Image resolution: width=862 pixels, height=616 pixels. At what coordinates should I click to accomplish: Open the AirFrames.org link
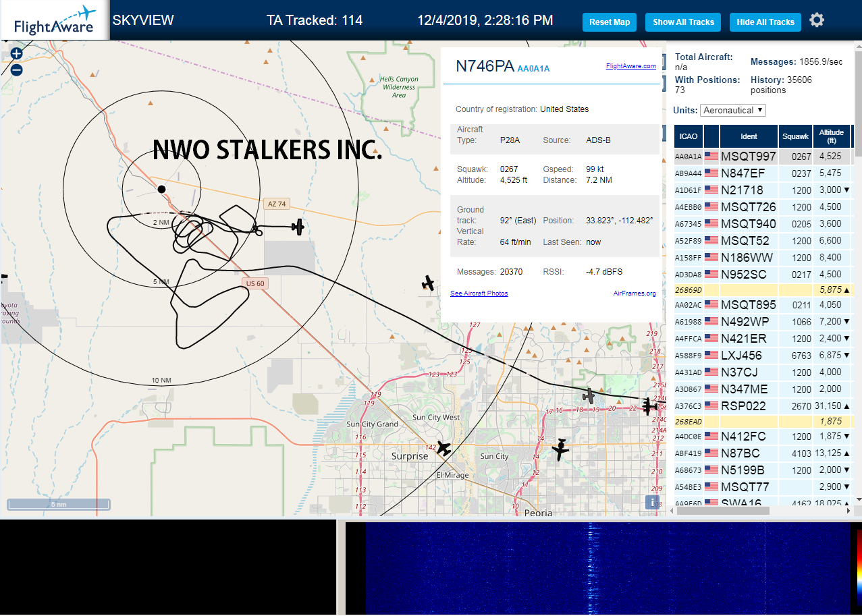(635, 293)
